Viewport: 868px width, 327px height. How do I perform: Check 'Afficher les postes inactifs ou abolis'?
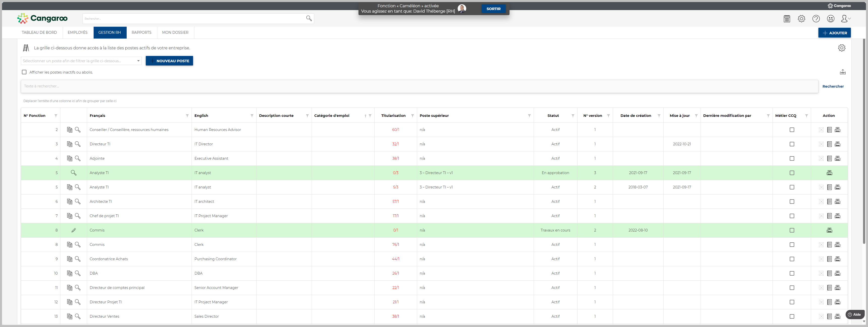[24, 72]
